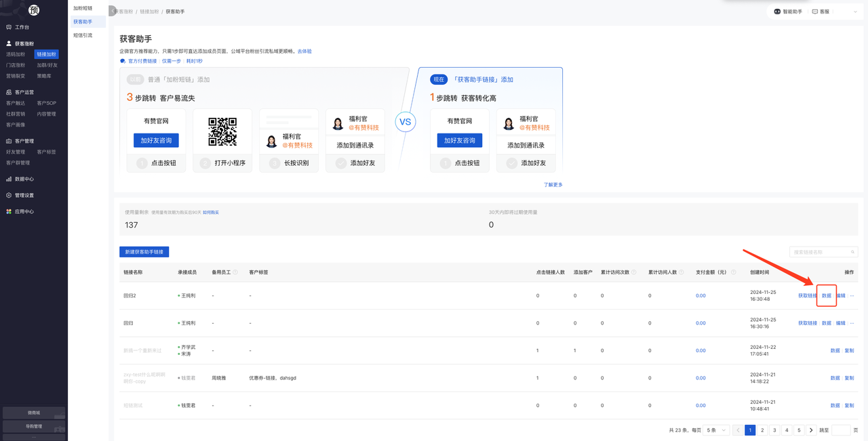
Task: Click 复制 for row 短链测试
Action: [x=850, y=405]
